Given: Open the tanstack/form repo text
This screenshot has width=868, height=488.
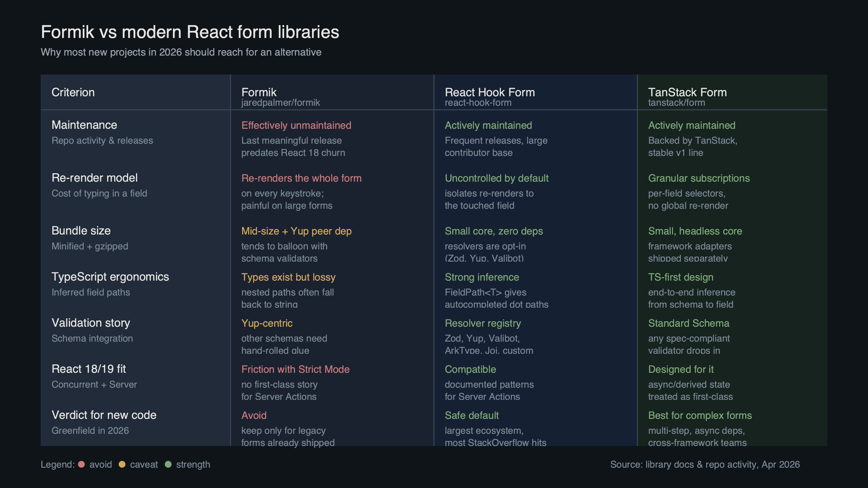Looking at the screenshot, I should [x=676, y=103].
